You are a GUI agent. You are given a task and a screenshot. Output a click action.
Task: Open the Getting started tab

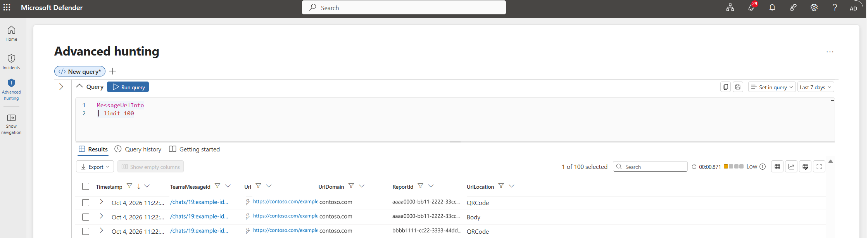[x=195, y=149]
